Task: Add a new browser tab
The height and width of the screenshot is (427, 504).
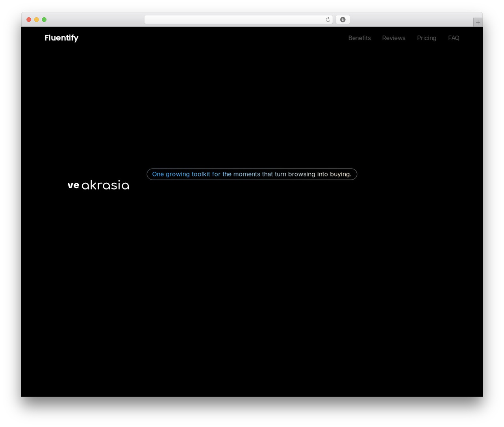Action: [478, 22]
